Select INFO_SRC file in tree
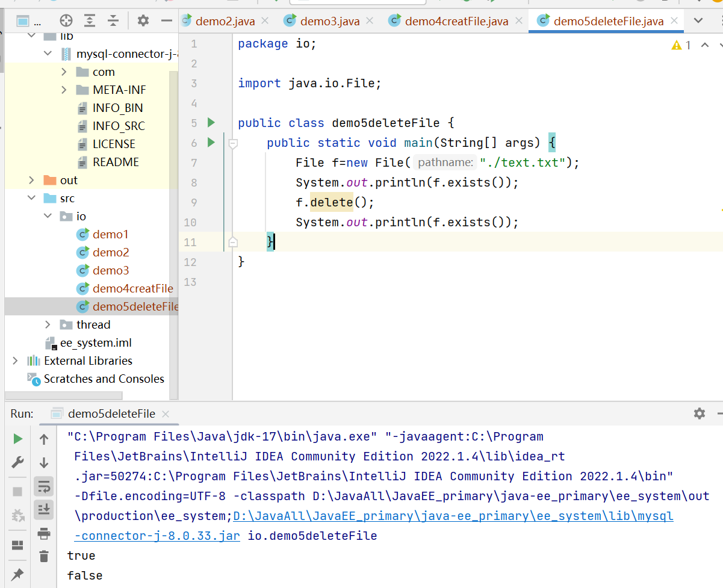Viewport: 723px width, 588px height. (x=119, y=126)
